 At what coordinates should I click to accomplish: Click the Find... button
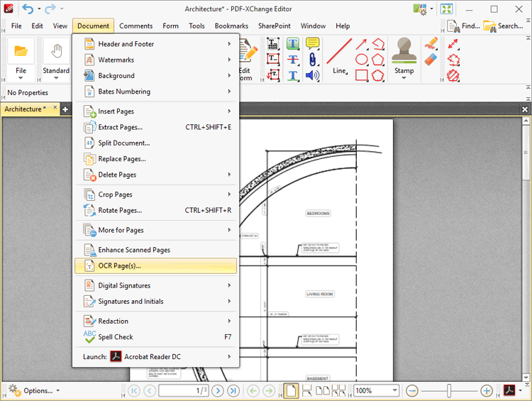pyautogui.click(x=463, y=26)
